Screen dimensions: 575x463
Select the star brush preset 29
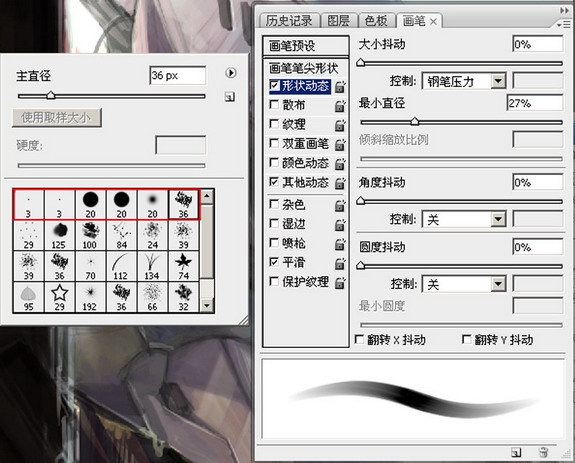(x=59, y=297)
